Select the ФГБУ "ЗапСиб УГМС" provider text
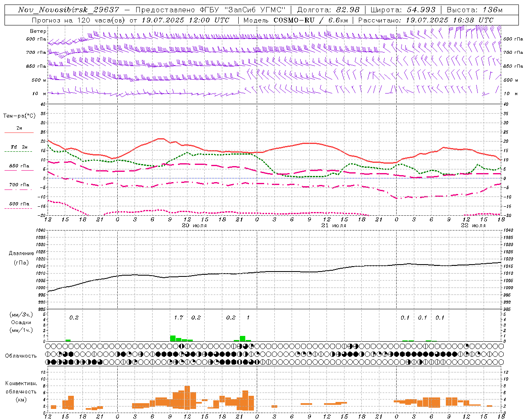Image resolution: width=525 pixels, height=420 pixels. tap(242, 10)
